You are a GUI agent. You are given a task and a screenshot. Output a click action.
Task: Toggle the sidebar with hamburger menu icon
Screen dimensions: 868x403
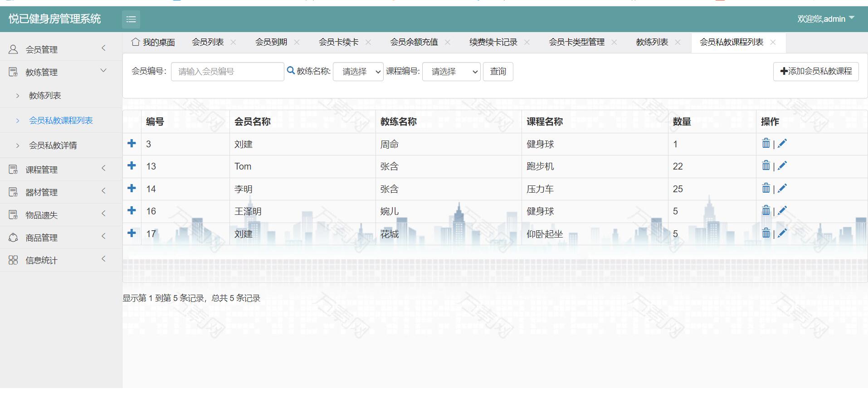pos(131,19)
